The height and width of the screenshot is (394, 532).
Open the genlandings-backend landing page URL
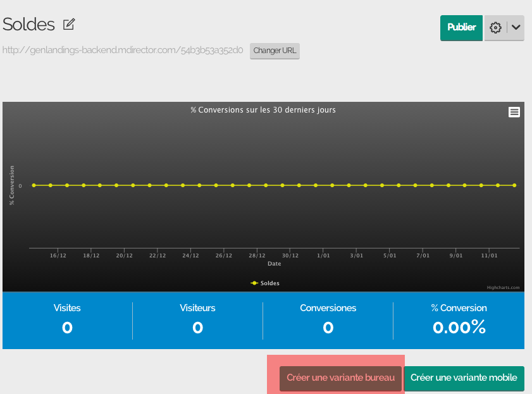(x=123, y=50)
